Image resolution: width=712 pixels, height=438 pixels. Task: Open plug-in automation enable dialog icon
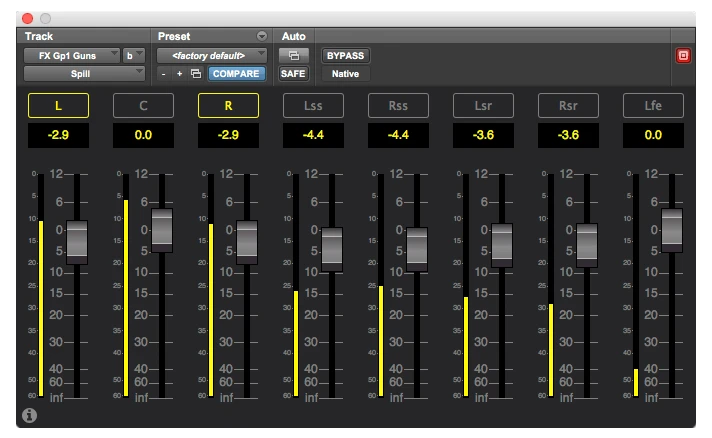point(294,55)
